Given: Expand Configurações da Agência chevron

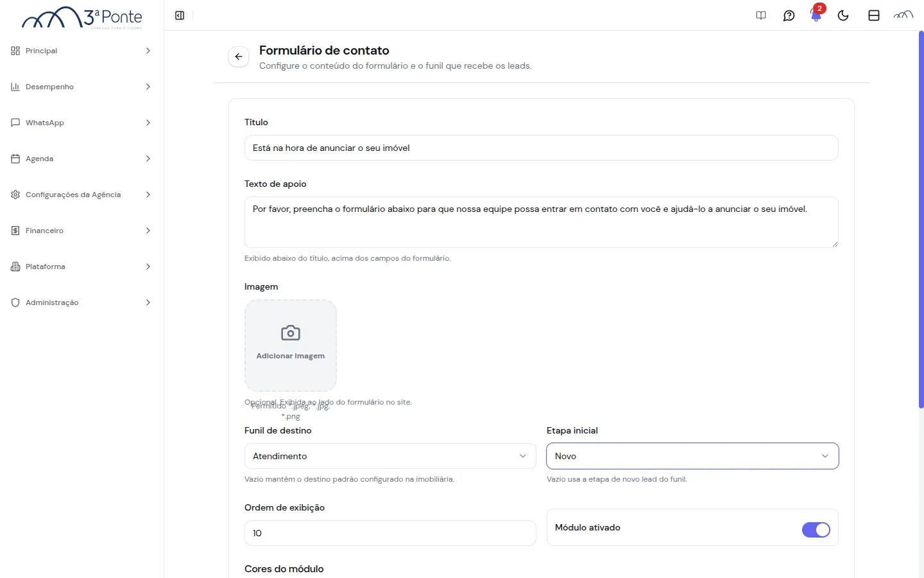Looking at the screenshot, I should click(148, 195).
